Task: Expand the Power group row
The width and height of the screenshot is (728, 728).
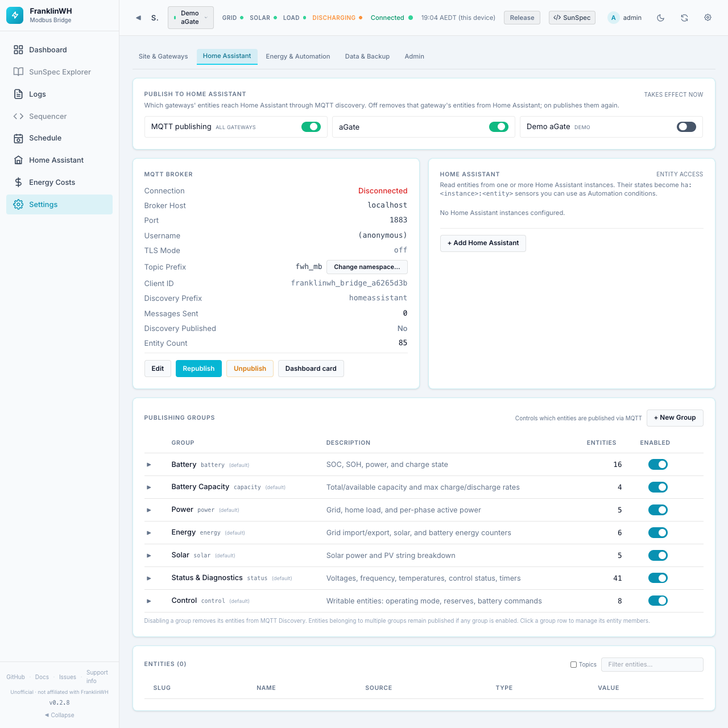Action: [x=149, y=510]
